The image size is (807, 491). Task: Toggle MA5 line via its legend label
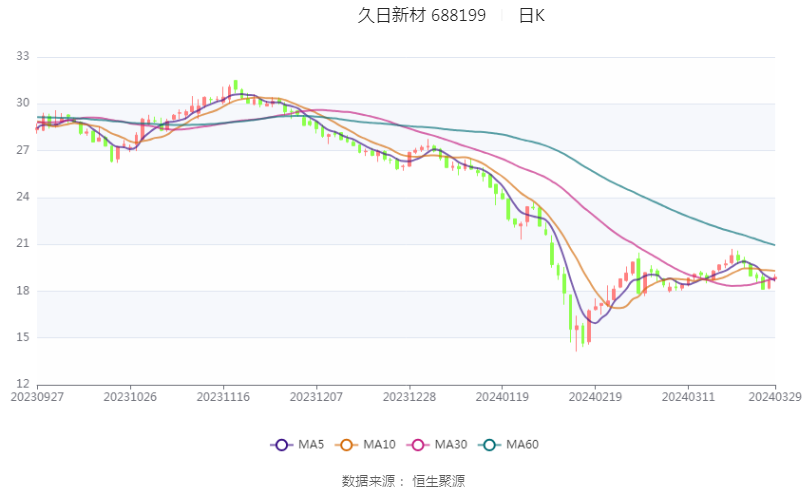click(311, 444)
